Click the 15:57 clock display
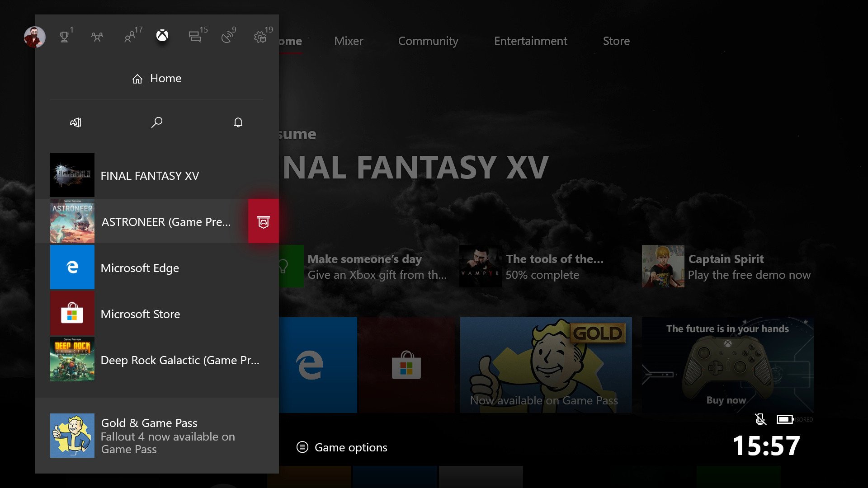 [x=766, y=446]
